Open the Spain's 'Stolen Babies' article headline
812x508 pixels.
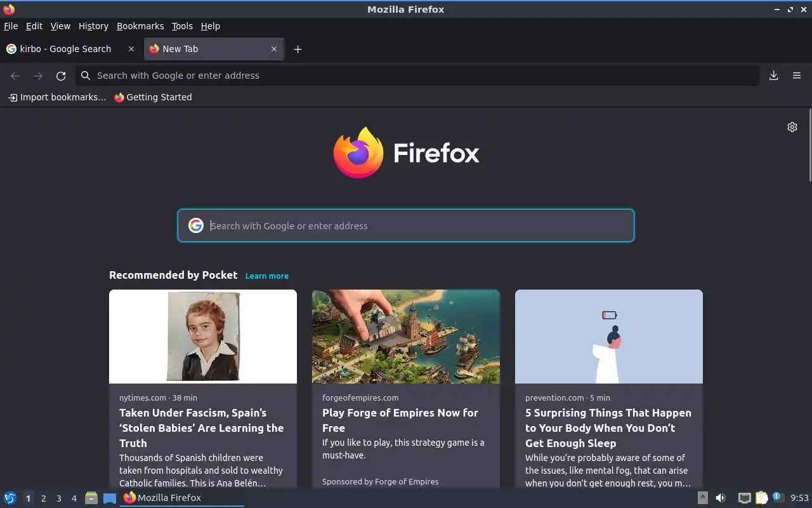(202, 428)
